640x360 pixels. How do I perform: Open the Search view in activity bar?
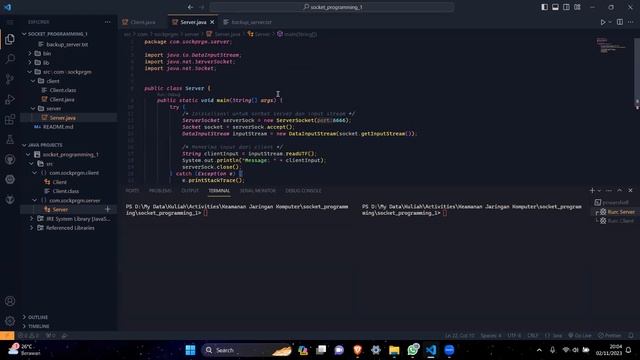pyautogui.click(x=10, y=59)
